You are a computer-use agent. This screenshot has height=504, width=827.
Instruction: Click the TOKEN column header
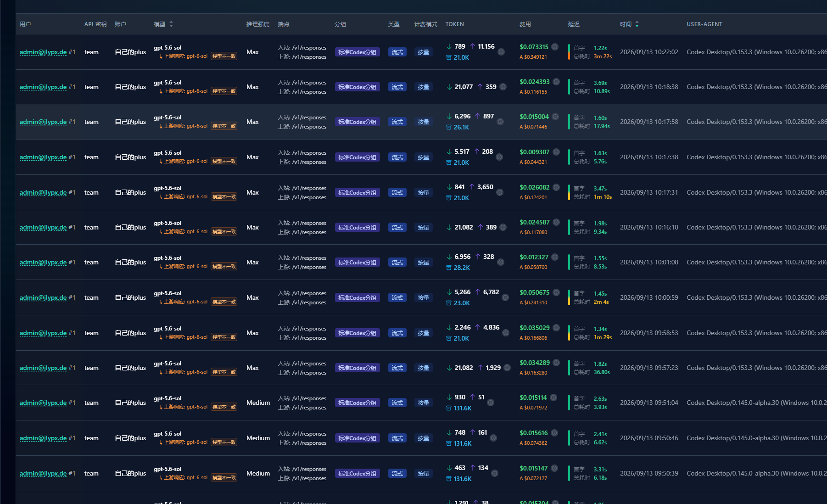(455, 24)
